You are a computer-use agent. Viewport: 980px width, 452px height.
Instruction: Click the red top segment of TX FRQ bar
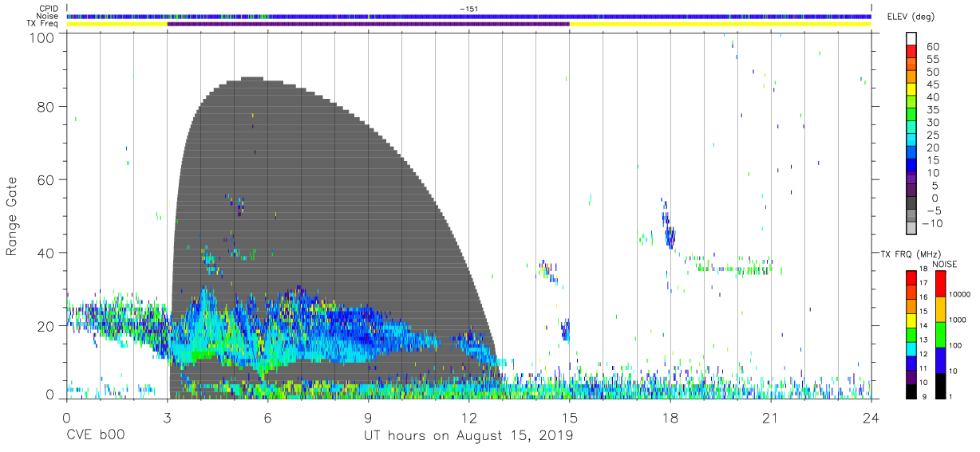911,277
